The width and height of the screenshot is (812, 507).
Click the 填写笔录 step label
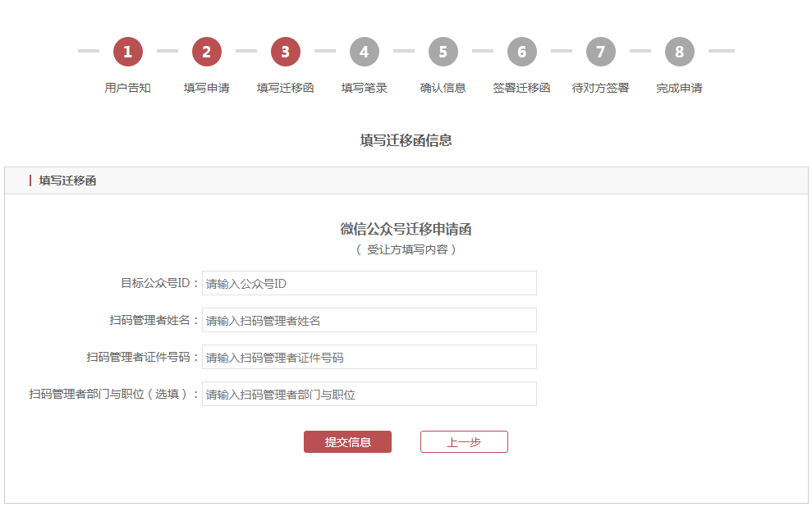pos(364,88)
